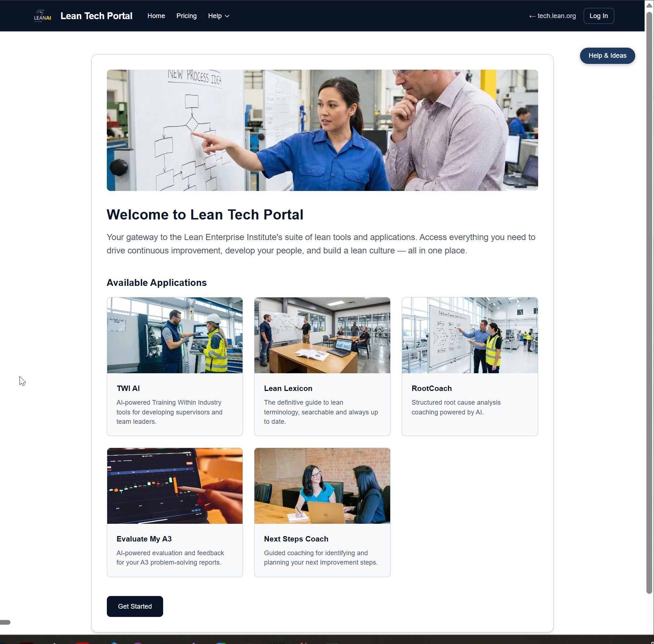This screenshot has height=644, width=654.
Task: Click the LEANAI logo in the navbar
Action: click(x=42, y=16)
